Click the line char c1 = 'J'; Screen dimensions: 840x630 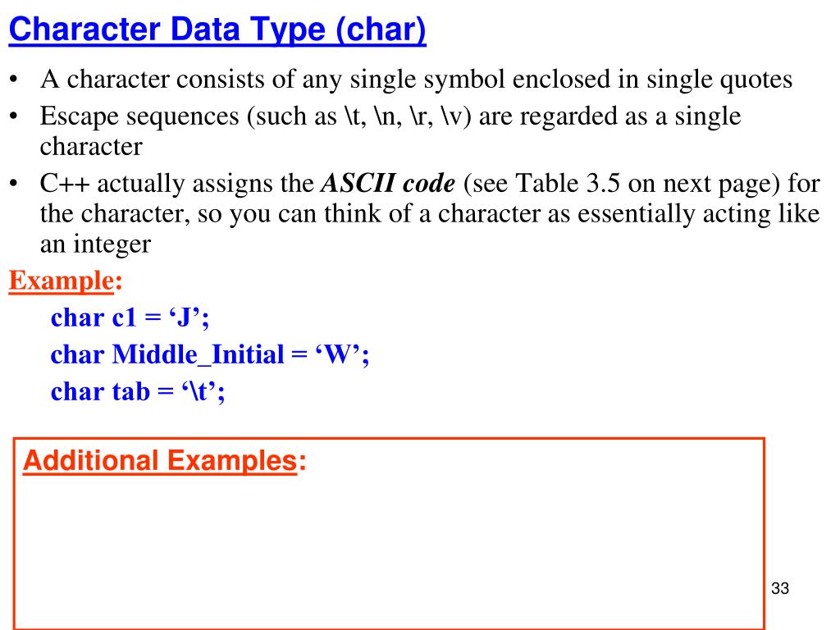(130, 317)
